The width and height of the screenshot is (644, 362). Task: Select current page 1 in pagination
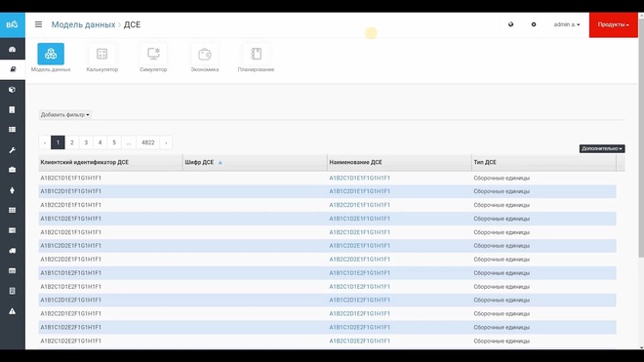click(x=58, y=142)
